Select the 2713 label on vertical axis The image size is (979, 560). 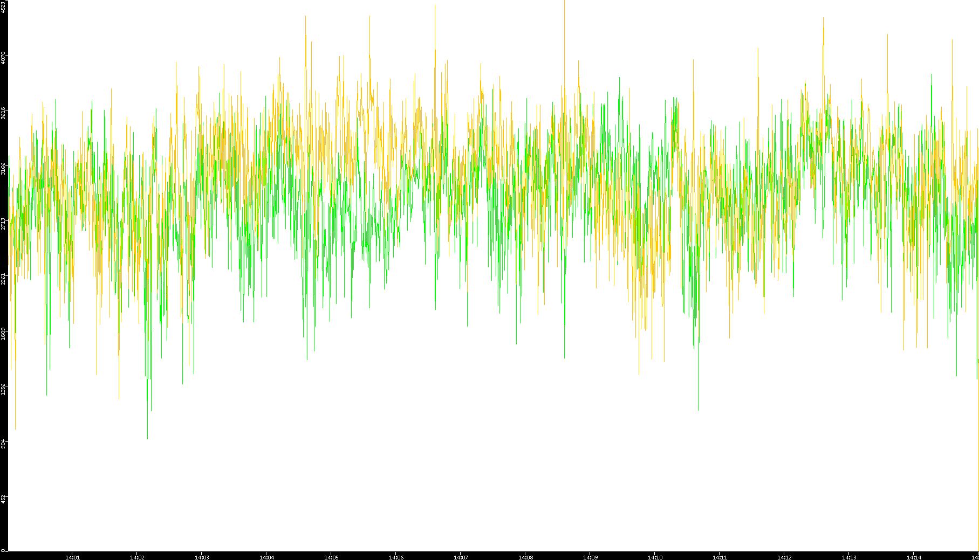(3, 223)
